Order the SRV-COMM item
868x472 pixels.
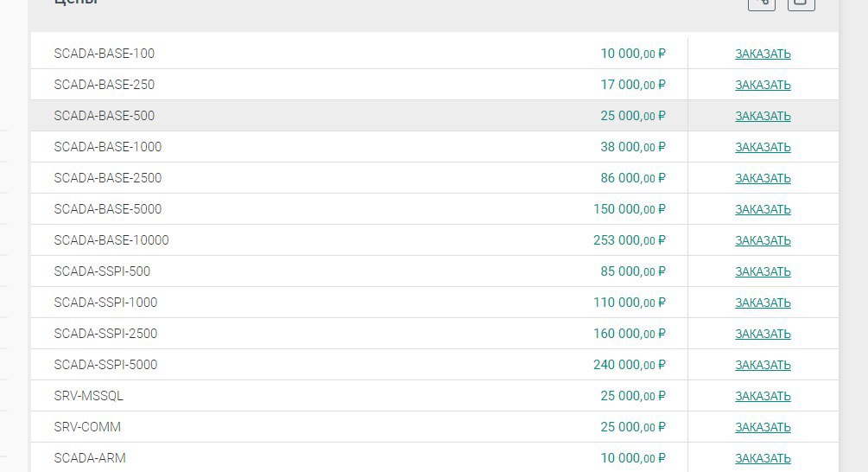click(x=763, y=426)
